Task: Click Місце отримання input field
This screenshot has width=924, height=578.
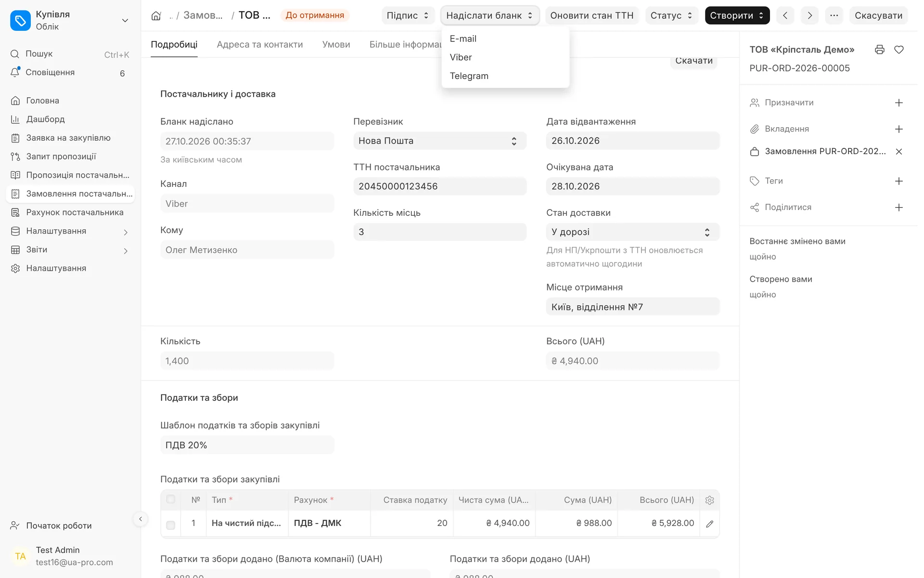Action: coord(632,307)
